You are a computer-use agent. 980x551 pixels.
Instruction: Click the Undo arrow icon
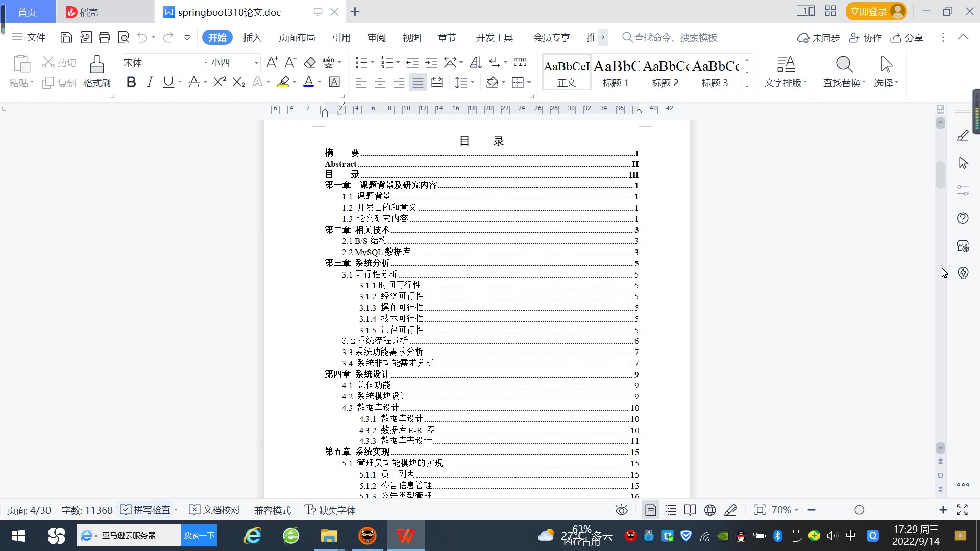point(142,37)
